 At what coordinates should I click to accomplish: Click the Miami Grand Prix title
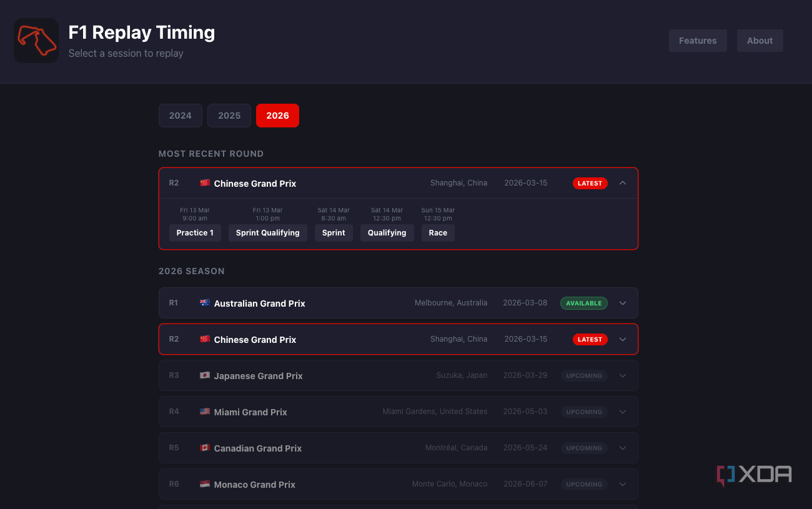[250, 412]
